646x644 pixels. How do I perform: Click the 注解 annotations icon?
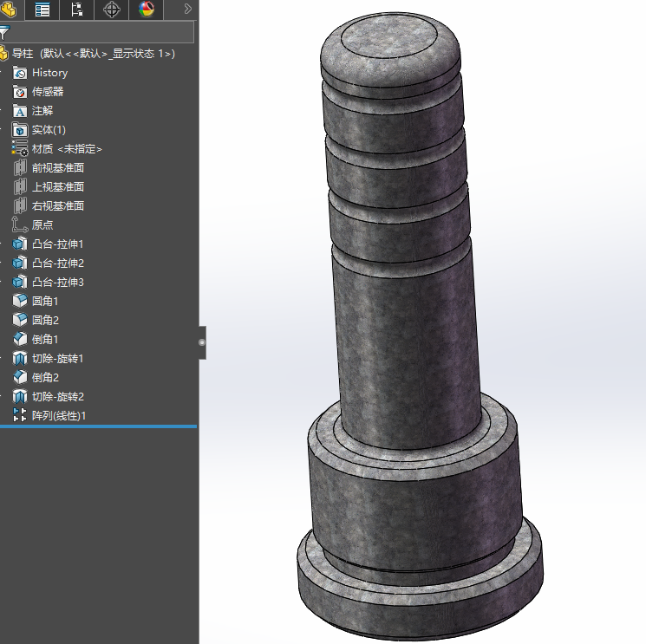tap(20, 111)
